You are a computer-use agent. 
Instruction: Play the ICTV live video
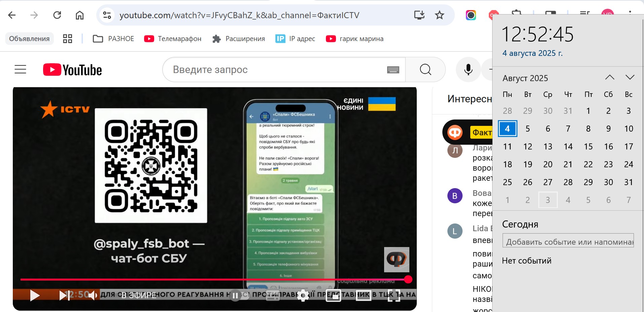coord(35,296)
